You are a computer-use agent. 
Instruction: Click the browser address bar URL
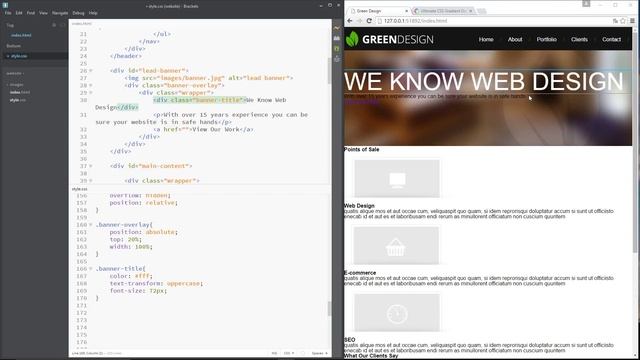click(416, 21)
